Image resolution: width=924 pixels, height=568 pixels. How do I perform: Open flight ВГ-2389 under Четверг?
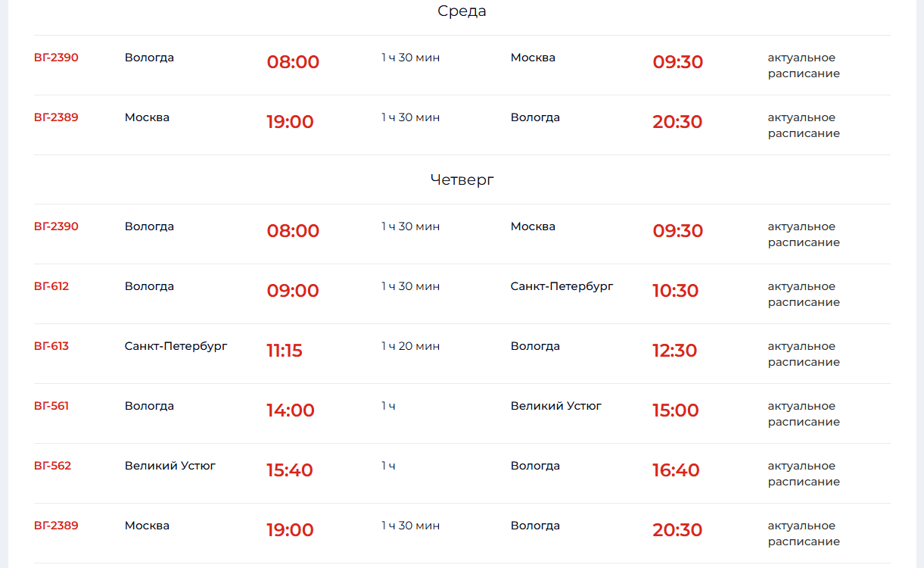pyautogui.click(x=56, y=526)
